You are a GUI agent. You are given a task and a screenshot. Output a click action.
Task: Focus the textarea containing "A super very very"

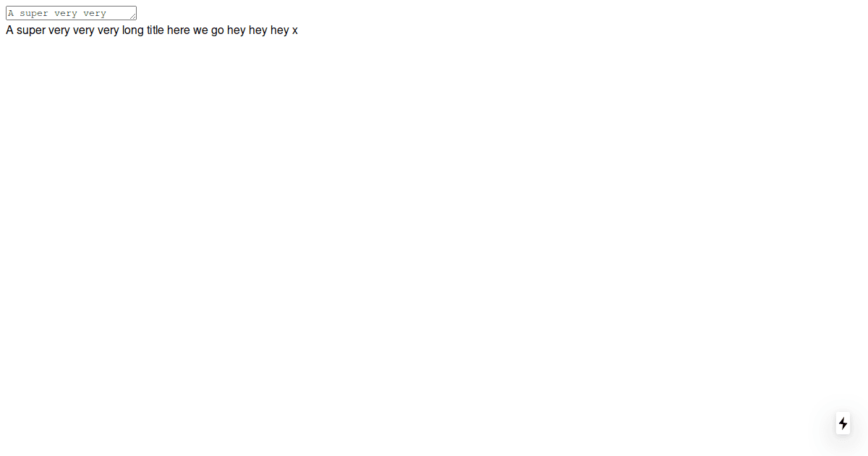click(x=71, y=13)
